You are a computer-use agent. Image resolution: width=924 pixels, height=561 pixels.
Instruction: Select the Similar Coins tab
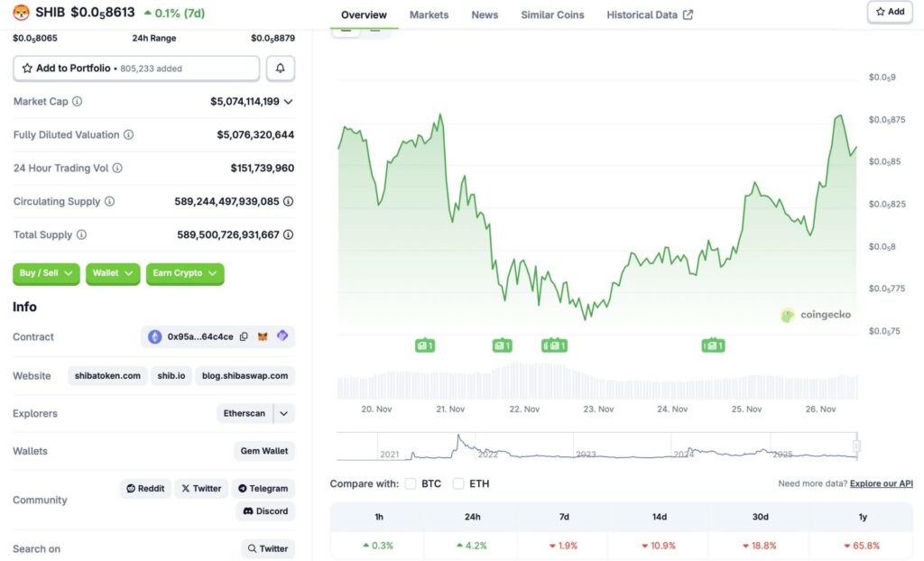551,14
